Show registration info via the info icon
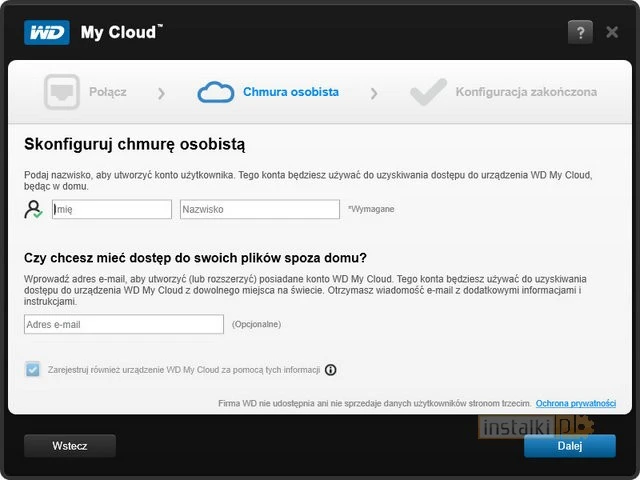This screenshot has height=480, width=640. tap(331, 370)
